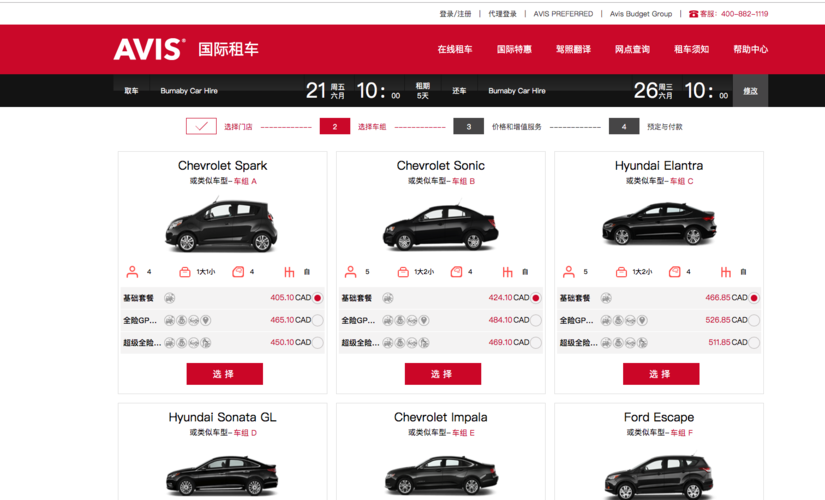825x500 pixels.
Task: Click the Ford Escape car image
Action: coord(659,477)
